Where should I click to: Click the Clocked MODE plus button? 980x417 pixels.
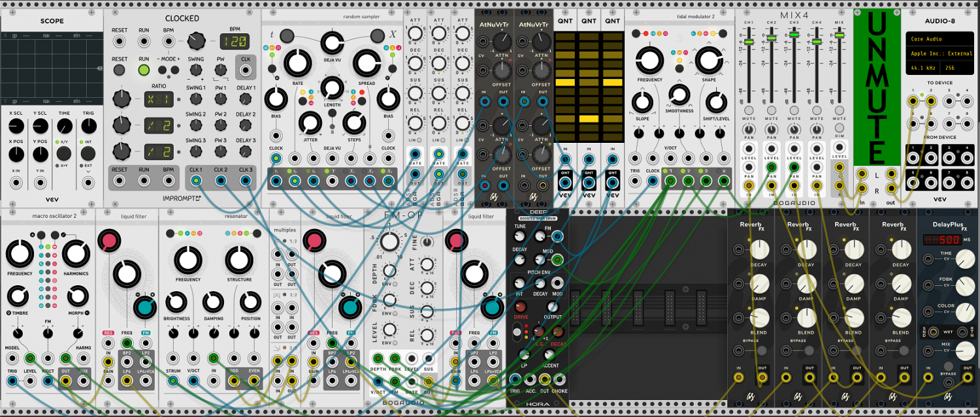[x=175, y=70]
